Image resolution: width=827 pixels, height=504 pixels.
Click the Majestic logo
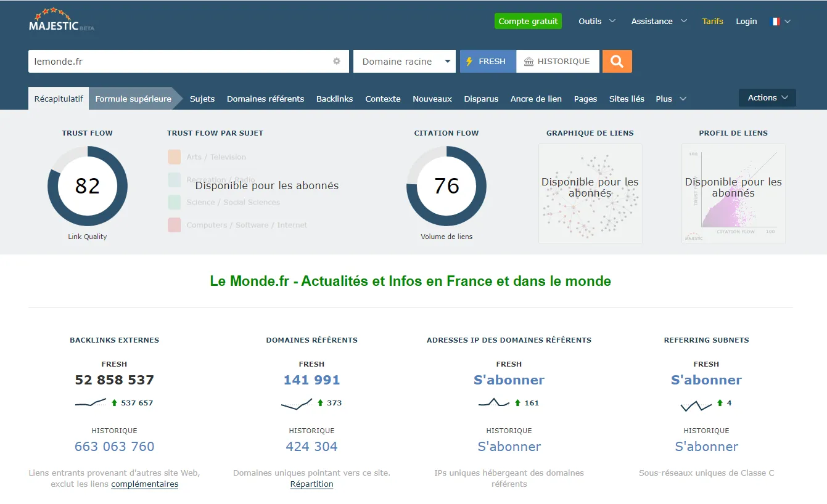coord(61,21)
